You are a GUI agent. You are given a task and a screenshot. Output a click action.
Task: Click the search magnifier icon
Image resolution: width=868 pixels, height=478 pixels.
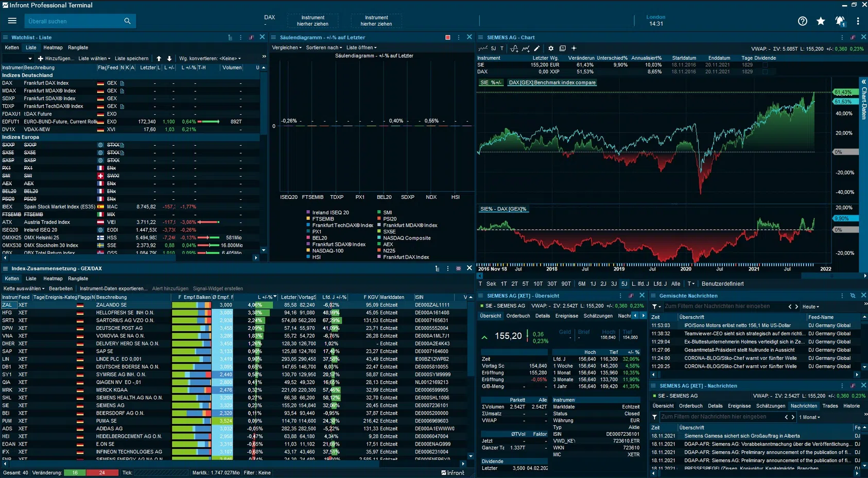[127, 21]
